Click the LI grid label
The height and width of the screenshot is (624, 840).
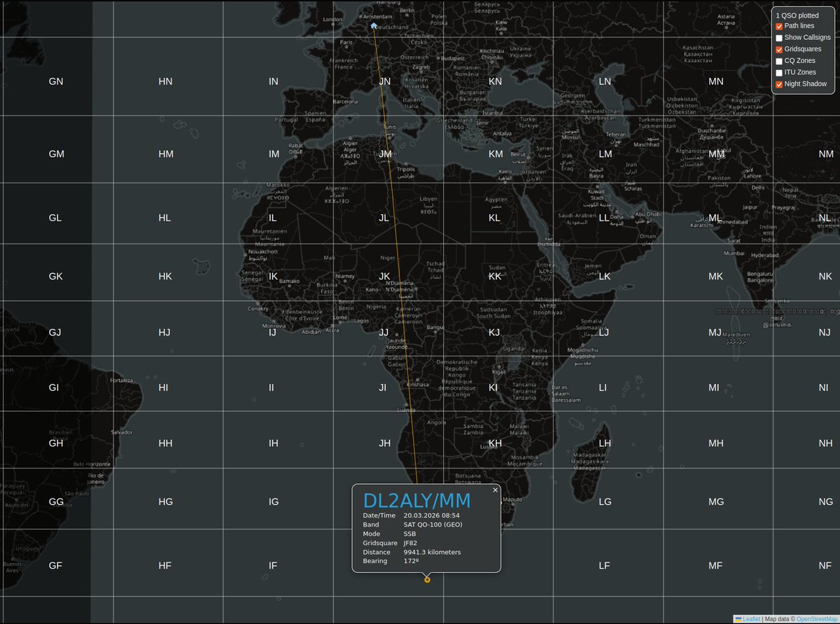(x=603, y=387)
